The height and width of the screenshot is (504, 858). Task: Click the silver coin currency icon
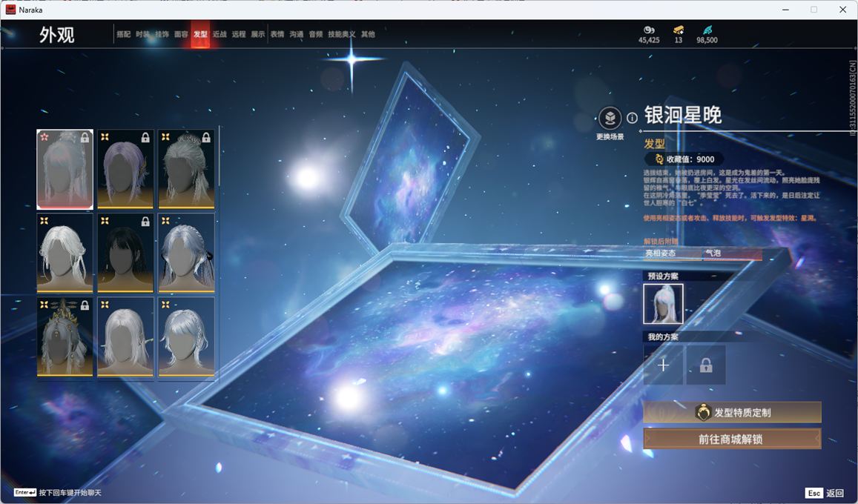click(x=649, y=30)
